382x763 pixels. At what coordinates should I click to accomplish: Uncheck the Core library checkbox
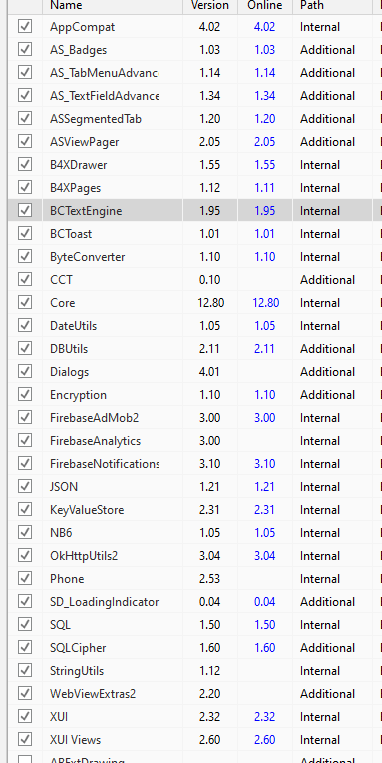tap(25, 303)
